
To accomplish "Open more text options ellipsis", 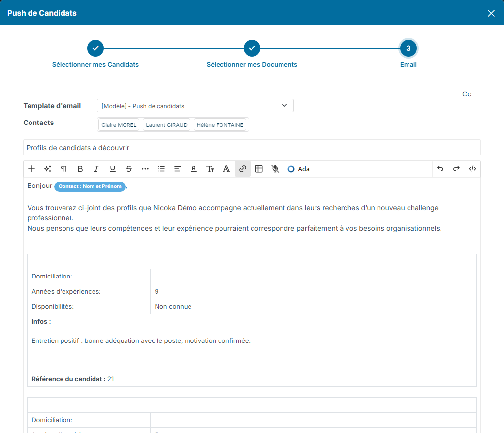I will [145, 169].
